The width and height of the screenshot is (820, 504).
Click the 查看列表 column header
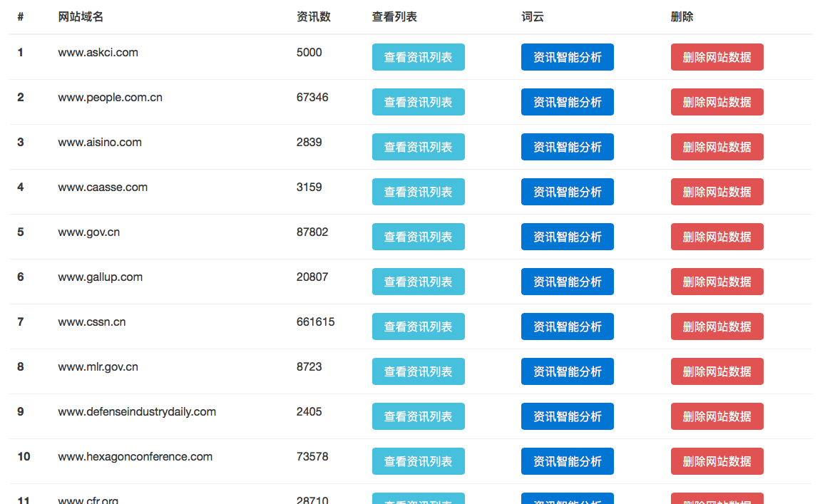tap(394, 16)
